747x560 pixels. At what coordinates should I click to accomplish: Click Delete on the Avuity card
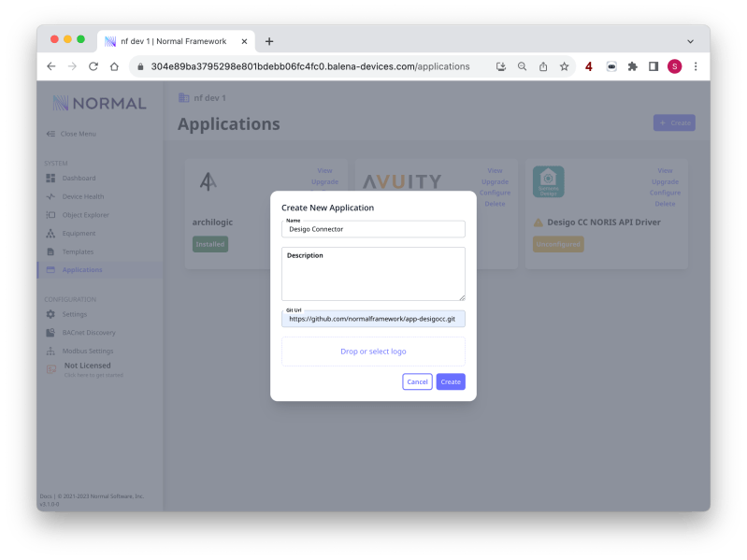point(495,204)
